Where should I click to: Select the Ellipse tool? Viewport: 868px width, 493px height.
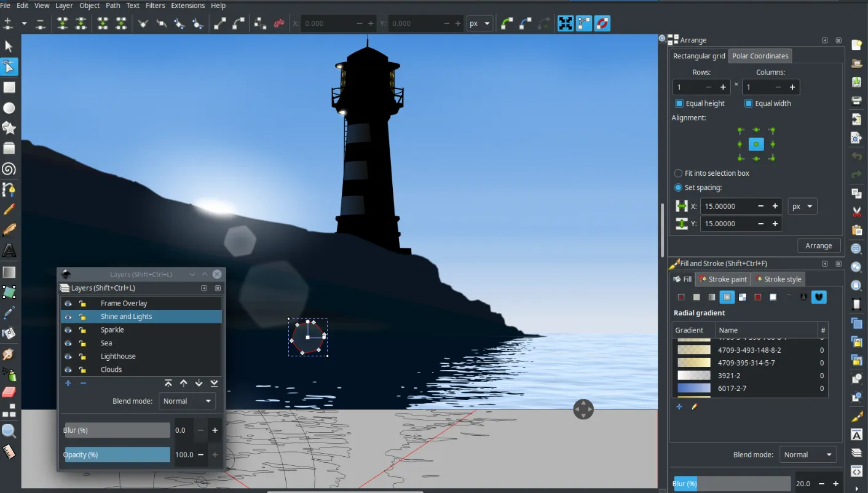pos(9,108)
